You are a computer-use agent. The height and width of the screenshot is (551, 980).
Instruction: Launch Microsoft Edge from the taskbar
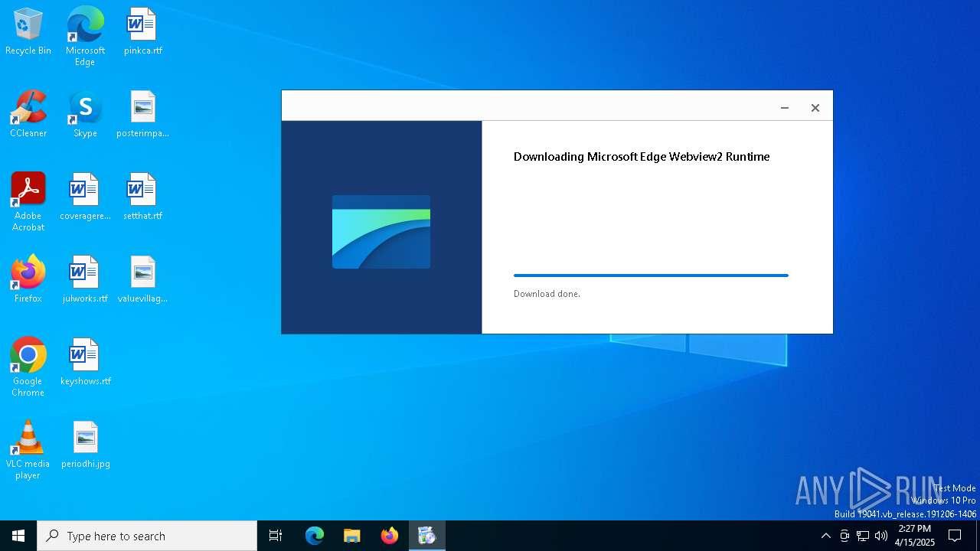click(315, 536)
